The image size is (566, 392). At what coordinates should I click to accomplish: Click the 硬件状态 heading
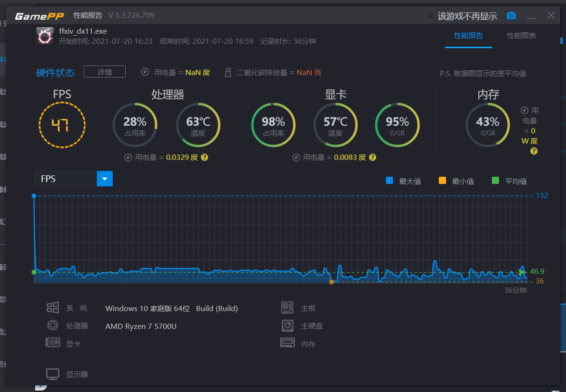55,73
